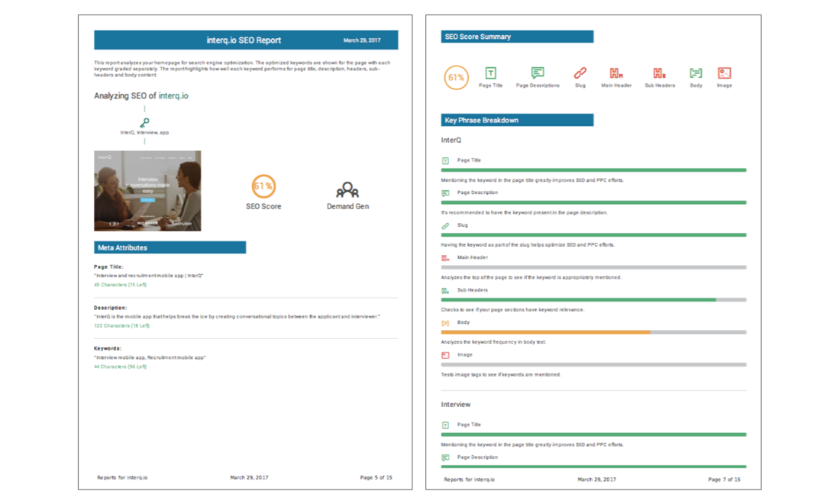Viewport: 840px width, 504px height.
Task: Click 'Reports for interq.io' footer on left page
Action: tap(122, 477)
